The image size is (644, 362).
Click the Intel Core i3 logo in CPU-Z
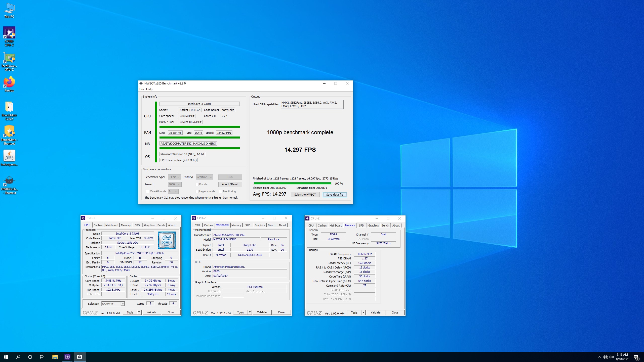[167, 240]
